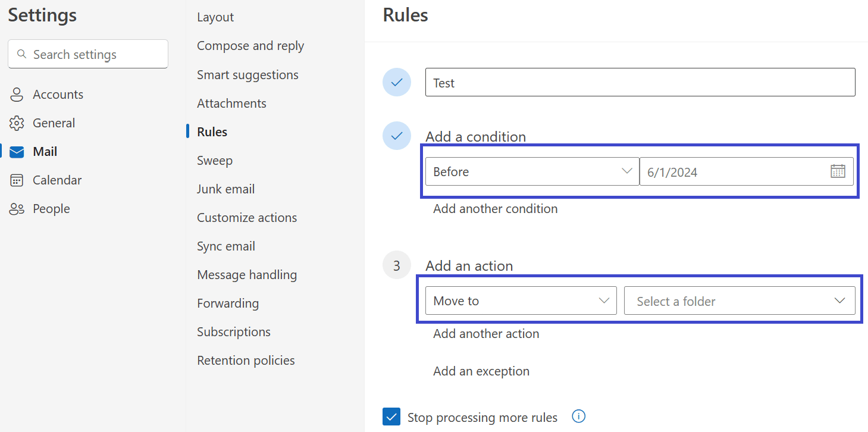Image resolution: width=868 pixels, height=432 pixels.
Task: Open the date picker calendar icon
Action: [x=838, y=171]
